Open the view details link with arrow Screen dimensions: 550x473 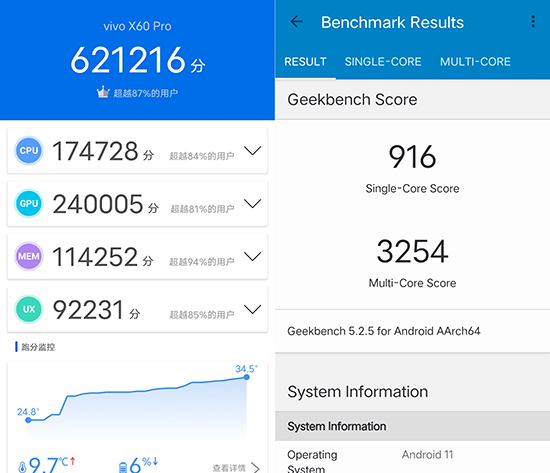236,468
